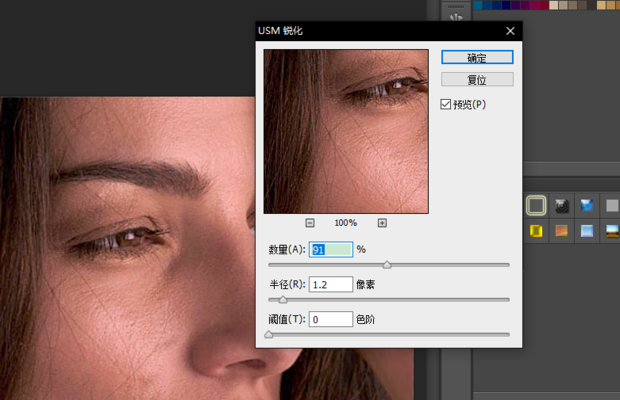620x400 pixels.
Task: Apply the black concentric-circle style preset
Action: [x=562, y=206]
